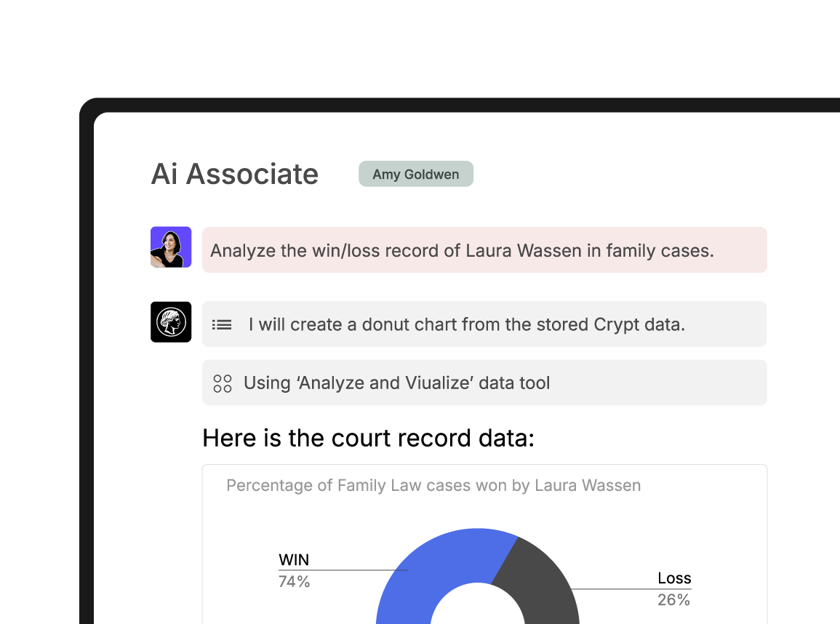Expand the 'Using Analyze and Viualize' tool row
Image resolution: width=840 pixels, height=624 pixels.
point(484,383)
